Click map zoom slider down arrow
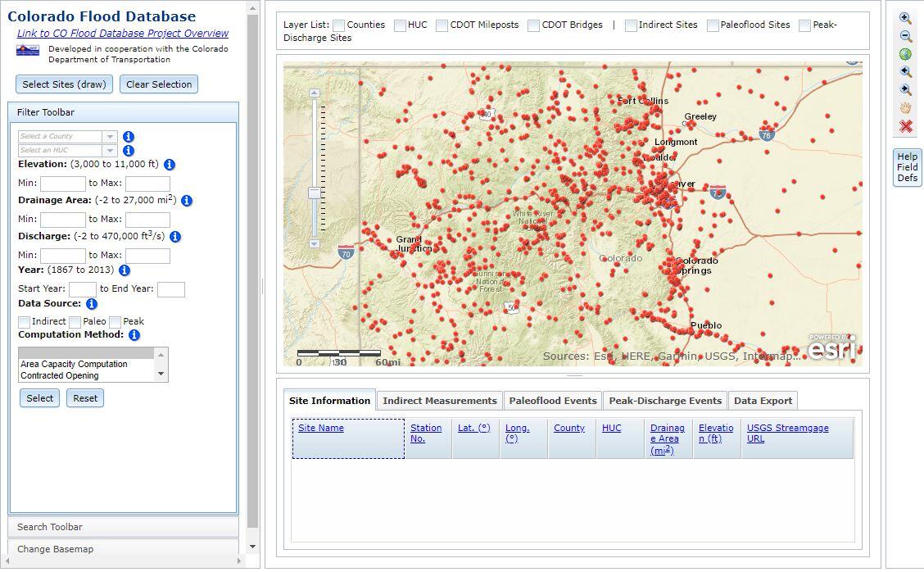 [314, 243]
